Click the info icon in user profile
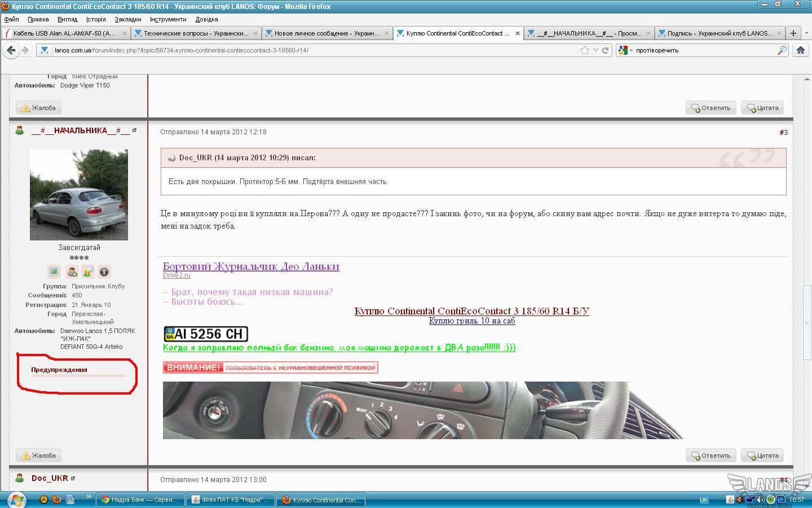 [x=104, y=272]
